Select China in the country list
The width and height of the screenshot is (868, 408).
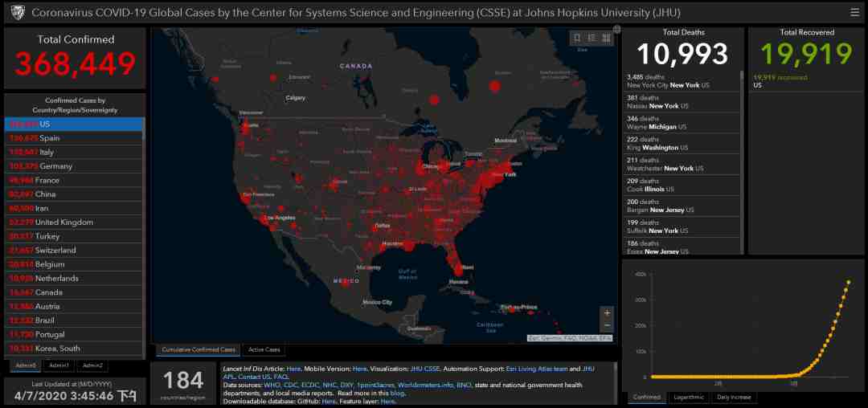pos(73,194)
